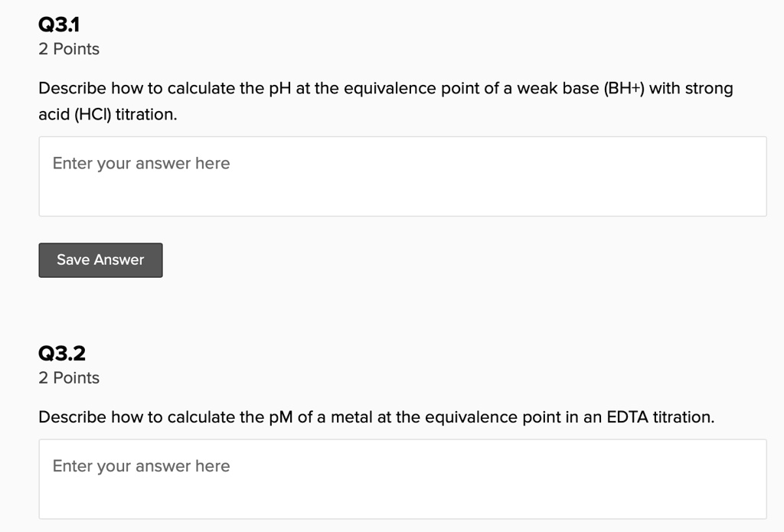Screen dimensions: 784x532
Task: Click the '2 Points' label under Q3.2
Action: tap(68, 377)
